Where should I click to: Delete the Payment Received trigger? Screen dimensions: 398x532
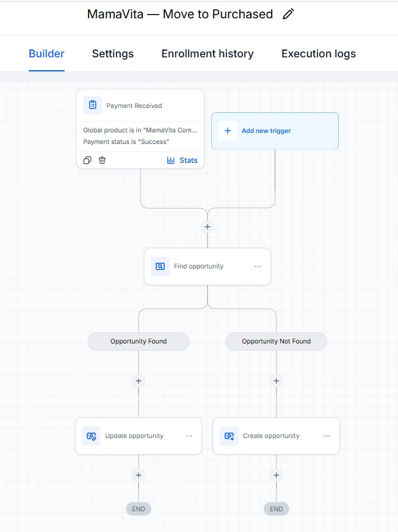(x=102, y=160)
